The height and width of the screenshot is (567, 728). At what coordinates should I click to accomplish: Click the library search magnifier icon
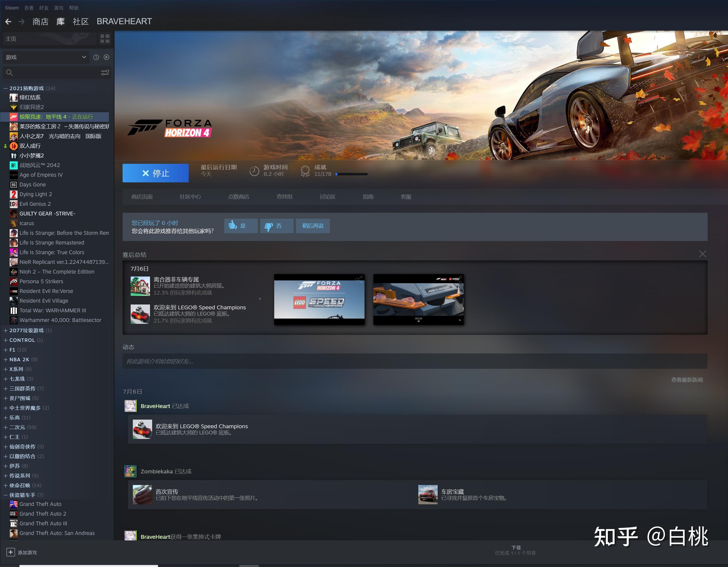(9, 73)
